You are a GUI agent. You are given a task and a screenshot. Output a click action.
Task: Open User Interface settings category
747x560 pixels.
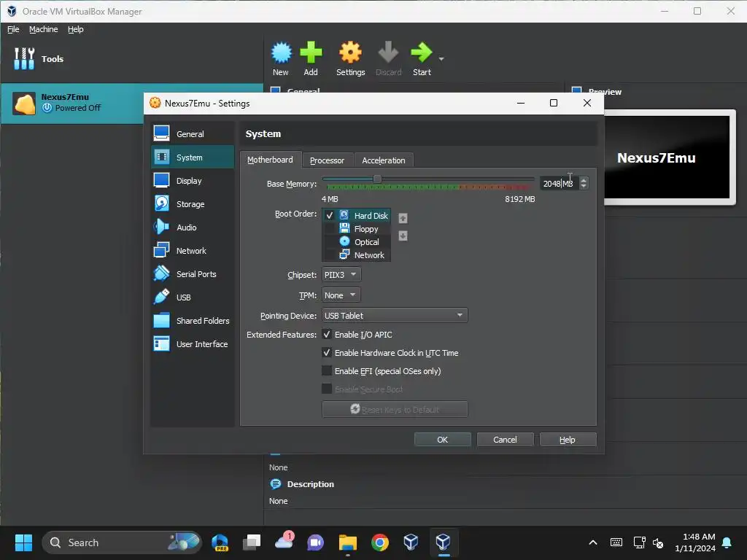point(193,344)
